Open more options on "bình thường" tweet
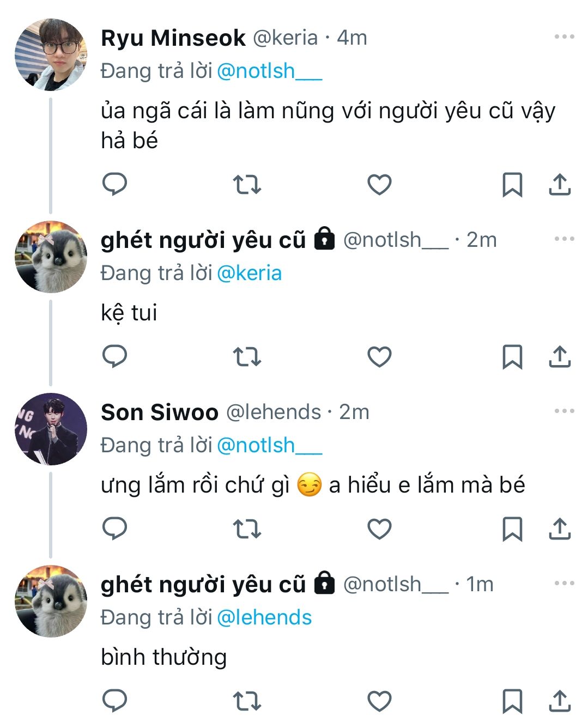588x728 pixels. pyautogui.click(x=564, y=584)
